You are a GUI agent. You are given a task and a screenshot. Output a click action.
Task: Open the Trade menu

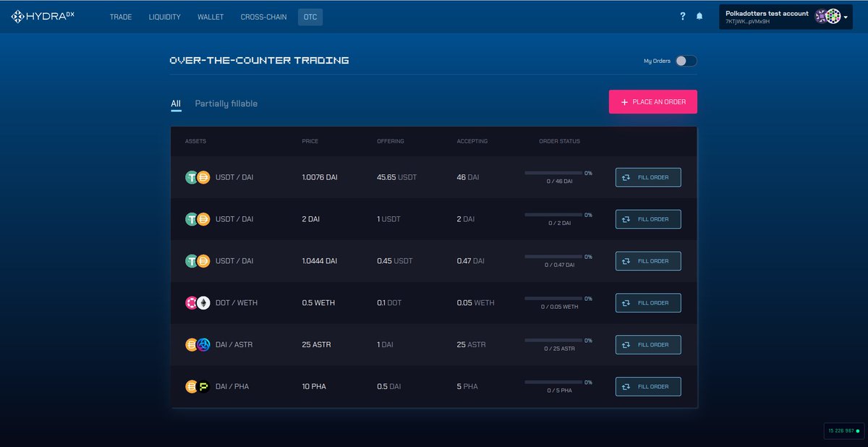point(121,17)
